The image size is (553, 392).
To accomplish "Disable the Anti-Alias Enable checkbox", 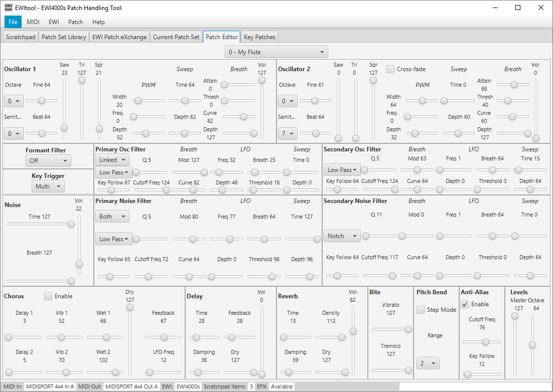I will point(465,304).
